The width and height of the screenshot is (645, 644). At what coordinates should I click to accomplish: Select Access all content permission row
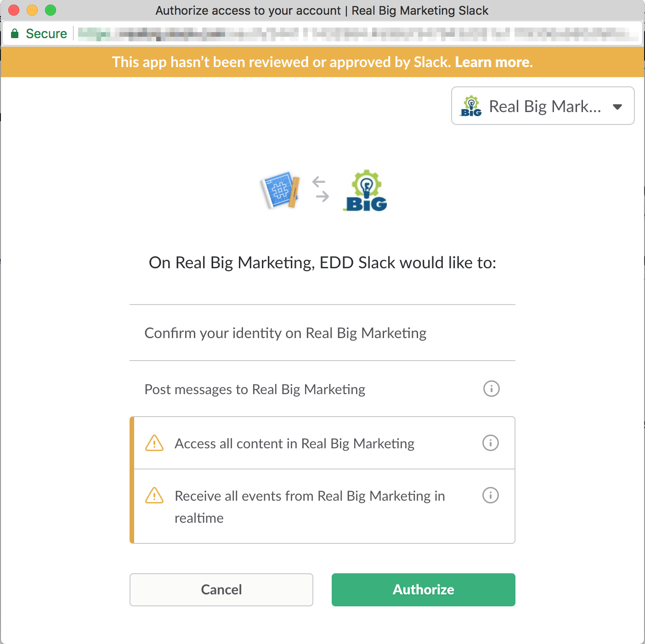pyautogui.click(x=294, y=444)
